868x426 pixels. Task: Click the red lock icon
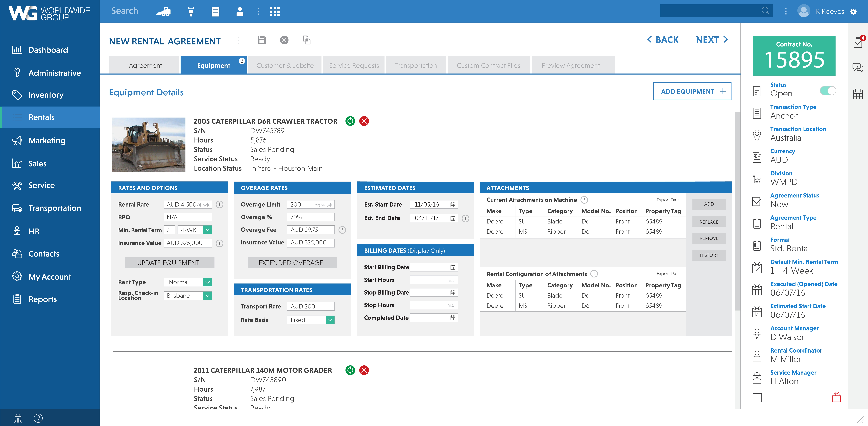tap(836, 397)
